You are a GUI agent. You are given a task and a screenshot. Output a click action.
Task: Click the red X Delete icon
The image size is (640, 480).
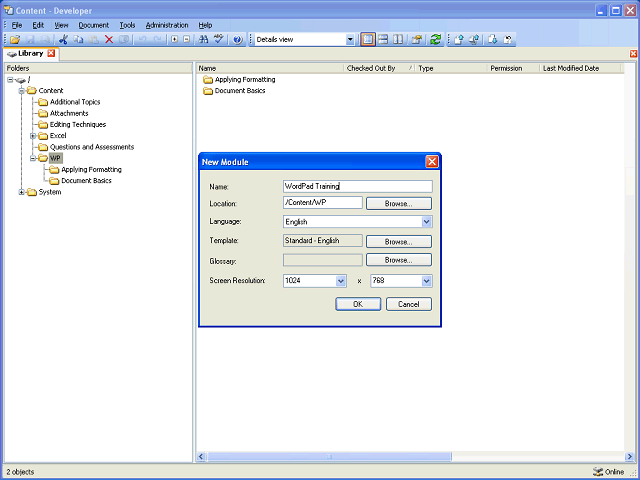click(109, 40)
